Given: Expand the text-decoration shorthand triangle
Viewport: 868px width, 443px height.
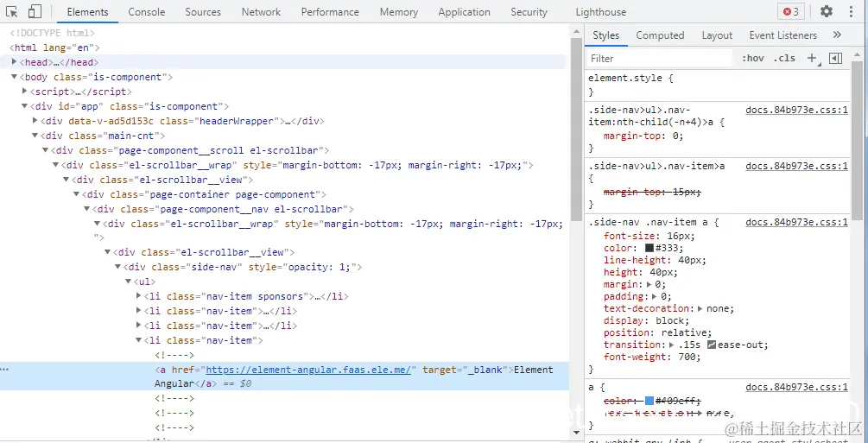Looking at the screenshot, I should 700,308.
